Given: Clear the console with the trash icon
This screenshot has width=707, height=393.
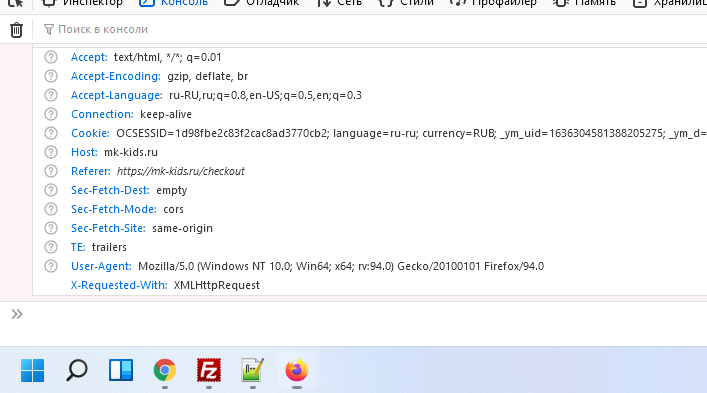Looking at the screenshot, I should point(16,30).
